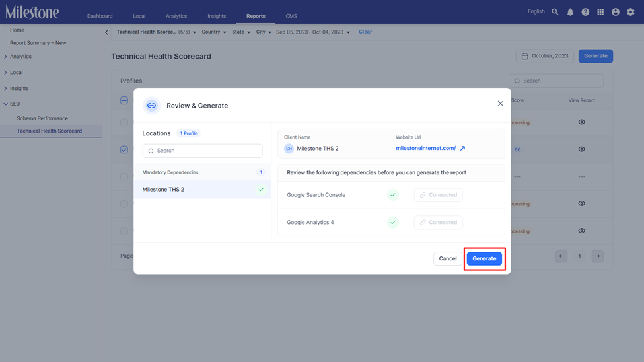
Task: Open the notifications bell
Action: click(x=570, y=12)
